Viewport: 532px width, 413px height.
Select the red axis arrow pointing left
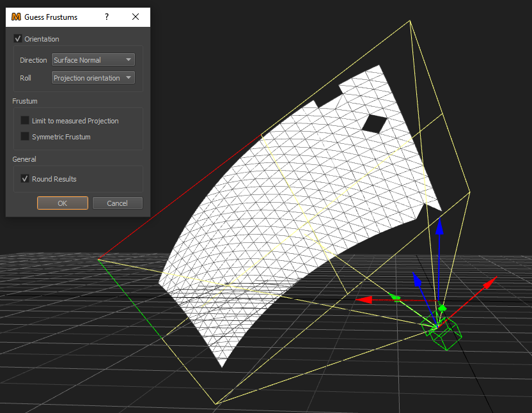pyautogui.click(x=364, y=299)
